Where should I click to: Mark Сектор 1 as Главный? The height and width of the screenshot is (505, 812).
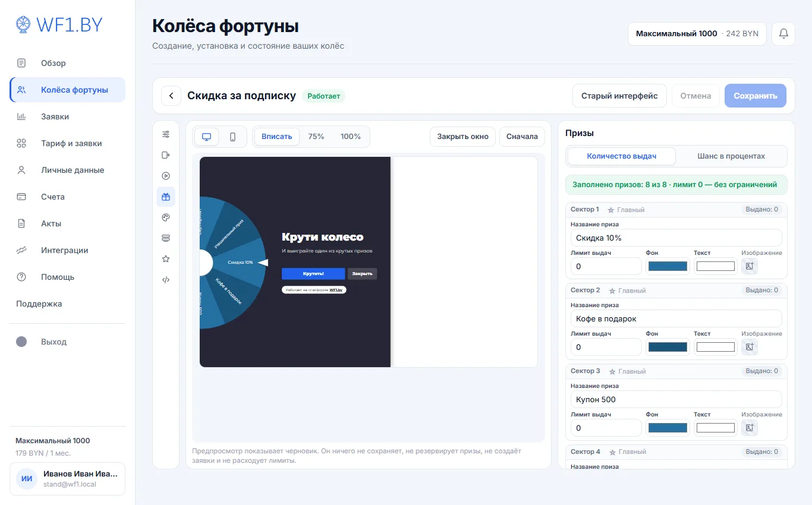626,210
